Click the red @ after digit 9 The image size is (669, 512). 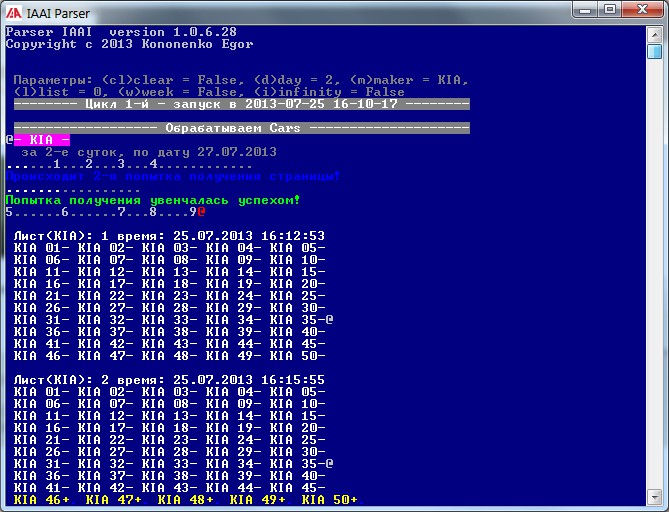(201, 212)
